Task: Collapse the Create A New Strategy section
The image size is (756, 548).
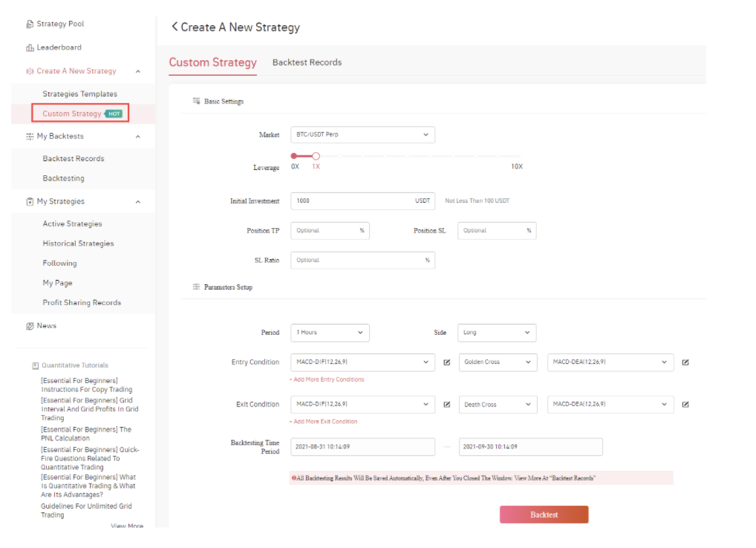Action: (x=138, y=71)
